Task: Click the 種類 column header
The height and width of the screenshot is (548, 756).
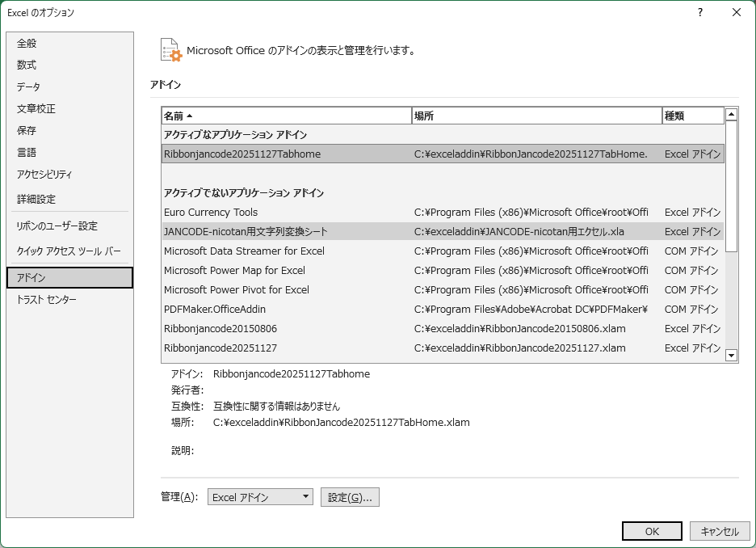Action: pos(691,116)
